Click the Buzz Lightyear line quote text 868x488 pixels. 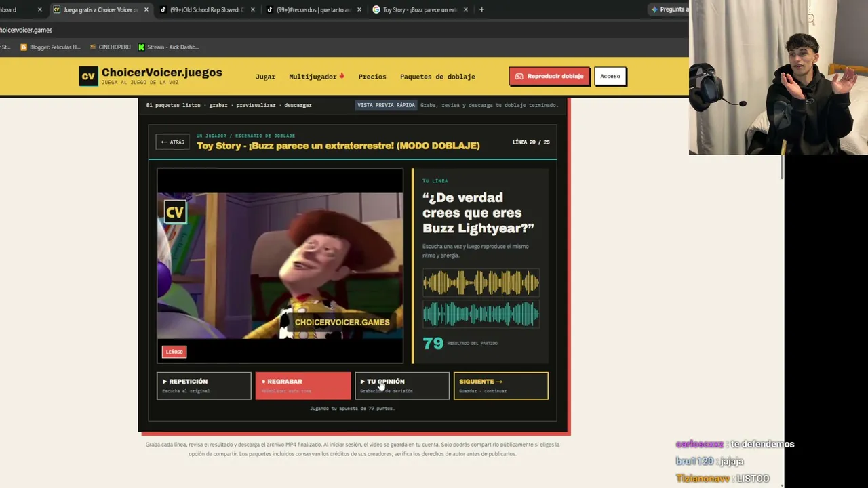point(478,213)
